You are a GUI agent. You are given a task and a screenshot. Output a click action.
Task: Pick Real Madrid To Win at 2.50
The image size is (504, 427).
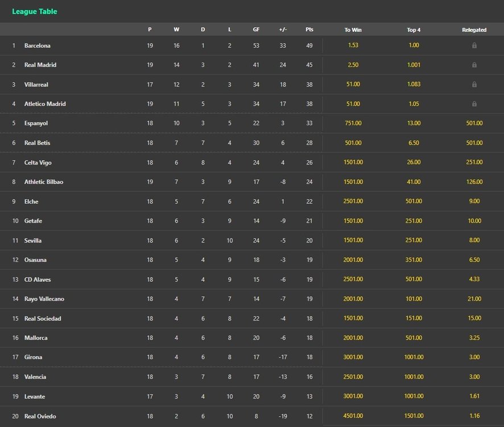pyautogui.click(x=353, y=65)
